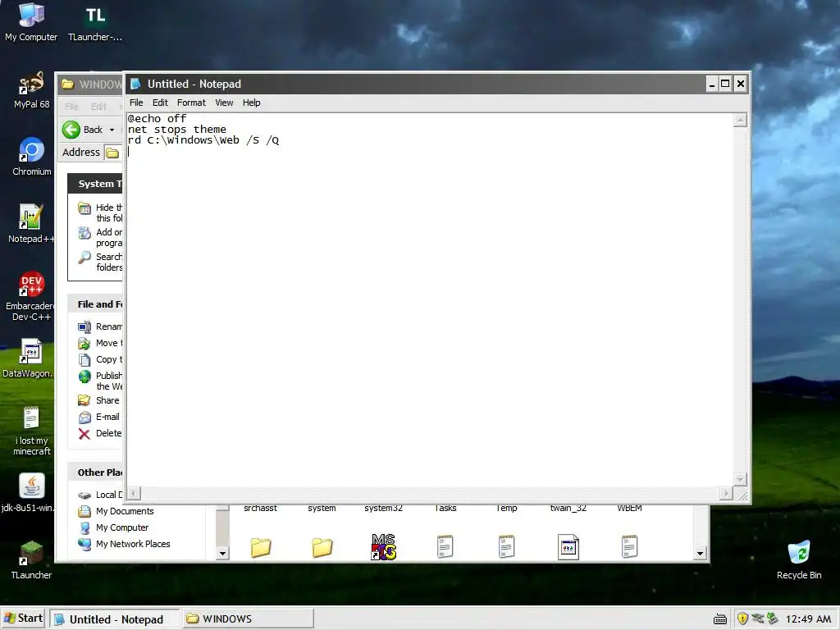
Task: Click the E-mail this folder icon
Action: [84, 418]
